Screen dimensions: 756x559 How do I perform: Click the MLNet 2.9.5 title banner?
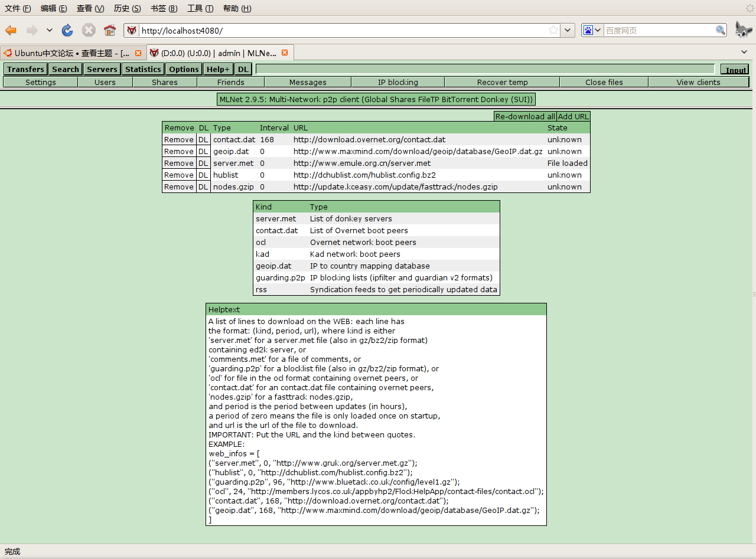coord(376,99)
